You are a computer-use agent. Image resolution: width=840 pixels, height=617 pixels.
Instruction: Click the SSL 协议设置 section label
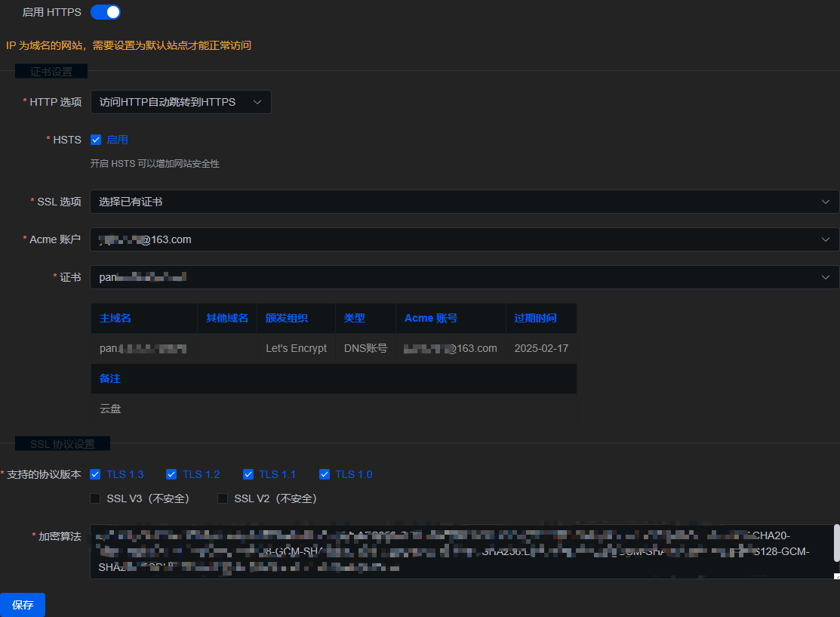(x=62, y=444)
